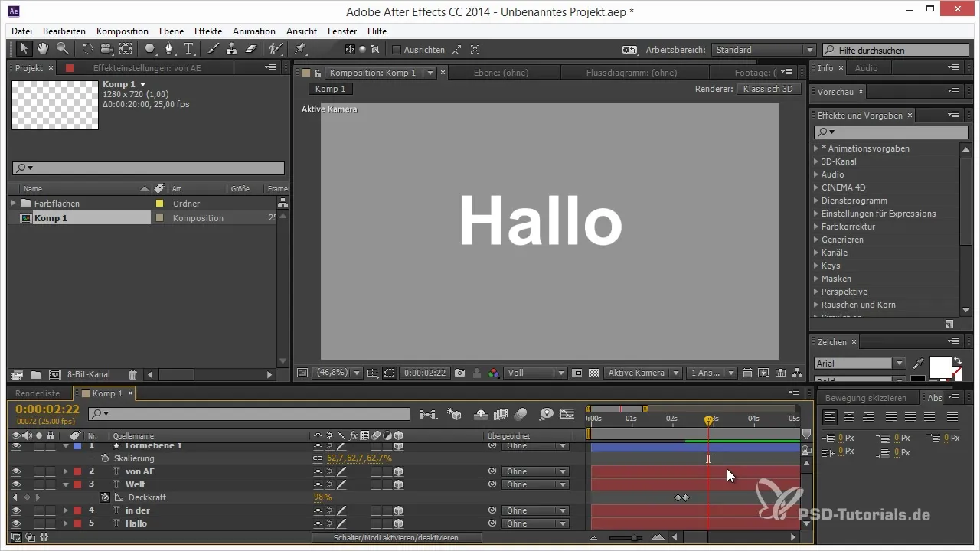Open the 'Aktive Kamera' view dropdown
This screenshot has height=551, width=980.
click(x=643, y=373)
